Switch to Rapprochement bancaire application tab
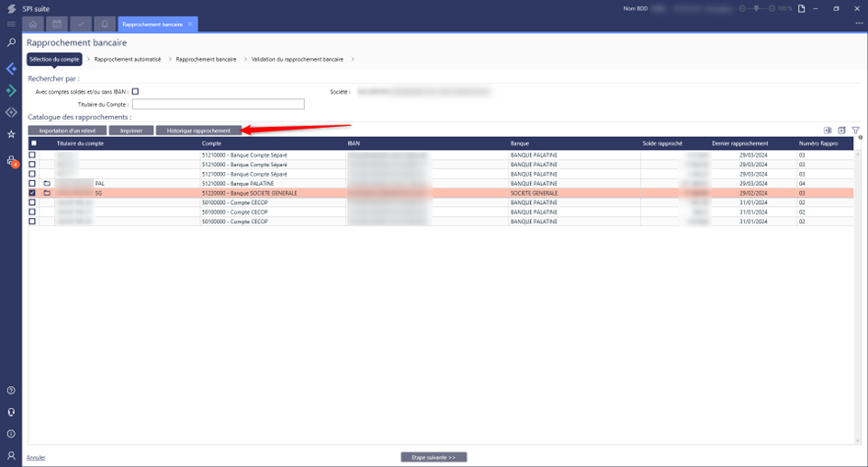This screenshot has width=868, height=467. click(152, 25)
